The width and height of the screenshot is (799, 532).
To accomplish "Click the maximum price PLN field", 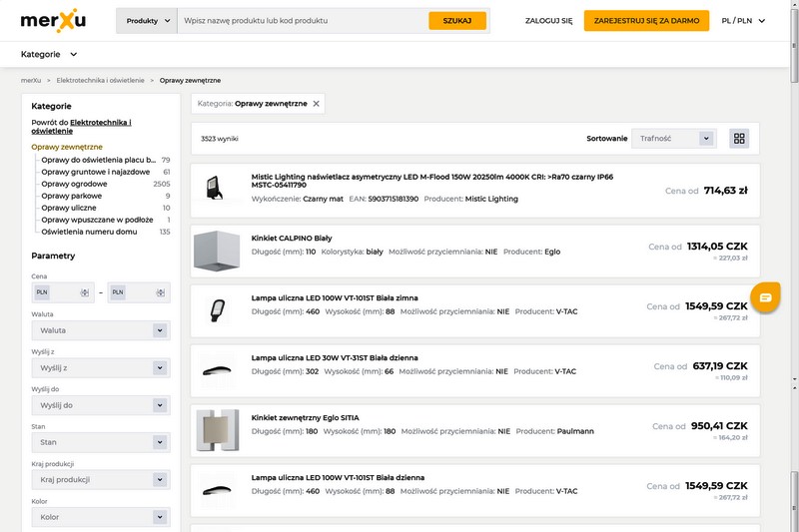I will pyautogui.click(x=139, y=292).
